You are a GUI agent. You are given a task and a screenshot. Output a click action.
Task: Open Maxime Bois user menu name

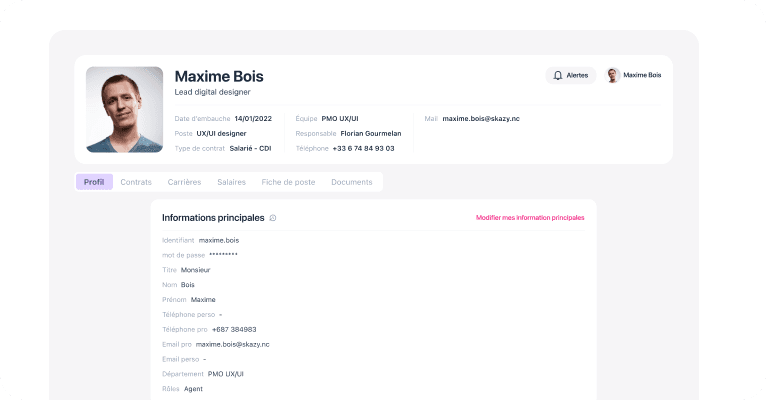[642, 75]
